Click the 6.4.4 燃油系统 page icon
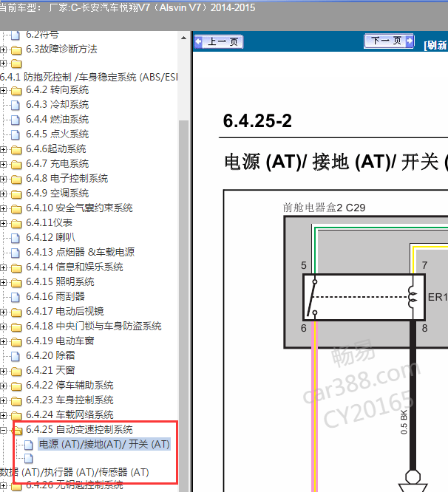 click(x=15, y=120)
